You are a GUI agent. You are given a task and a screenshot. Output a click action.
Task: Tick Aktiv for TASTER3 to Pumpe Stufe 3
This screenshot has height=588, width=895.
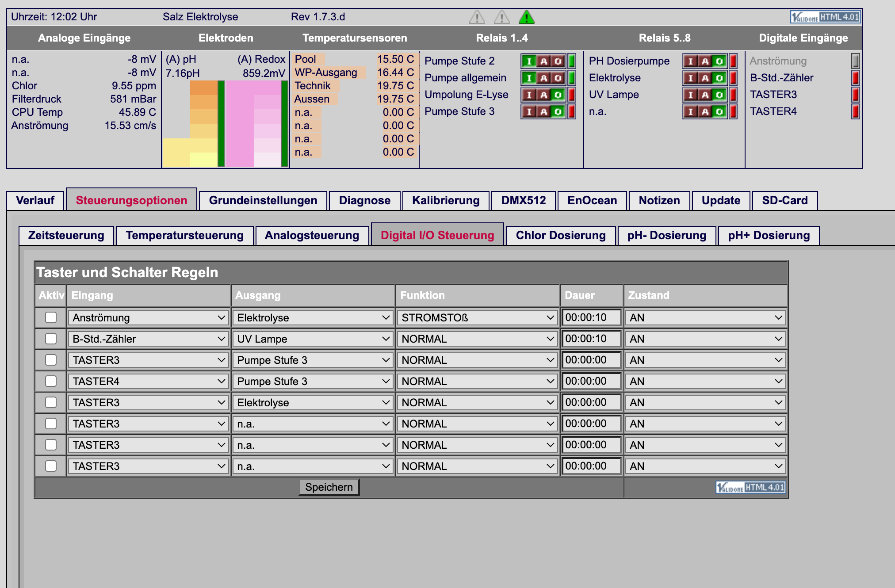click(51, 360)
